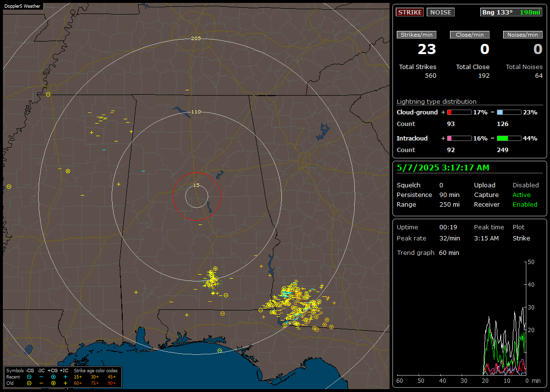Click the Range value 250 mi

pos(449,205)
